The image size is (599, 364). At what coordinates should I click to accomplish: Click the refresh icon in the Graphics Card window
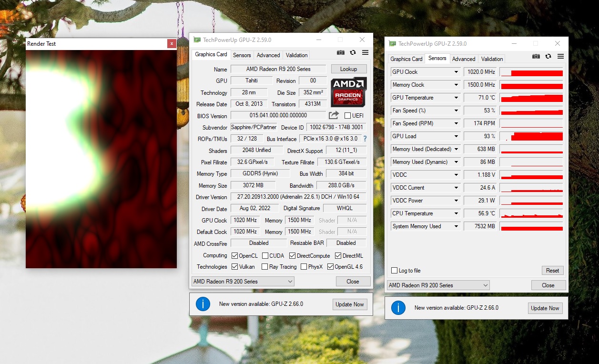pyautogui.click(x=353, y=53)
